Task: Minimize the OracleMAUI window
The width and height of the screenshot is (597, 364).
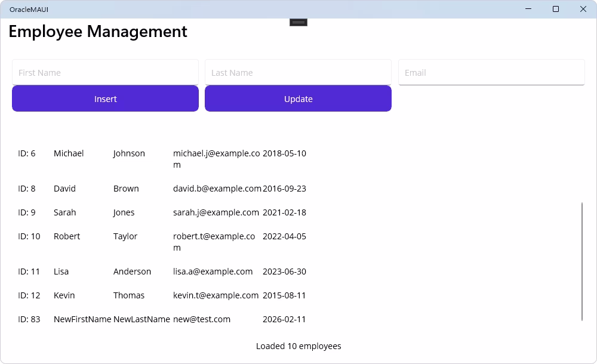Action: pos(528,9)
